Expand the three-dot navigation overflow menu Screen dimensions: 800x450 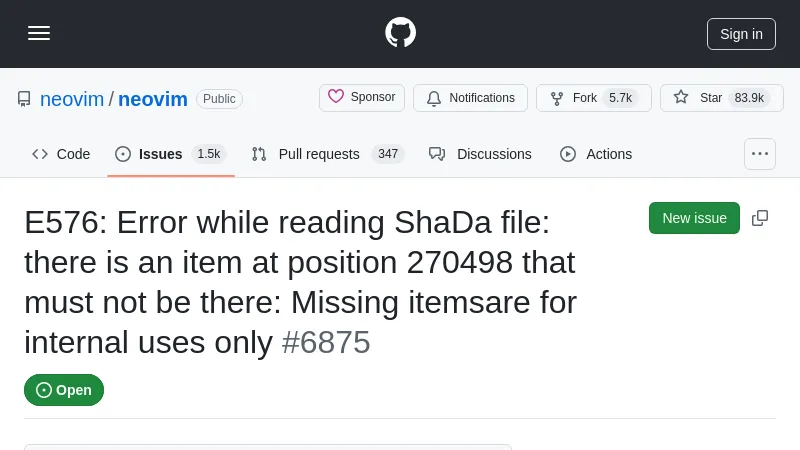(760, 154)
